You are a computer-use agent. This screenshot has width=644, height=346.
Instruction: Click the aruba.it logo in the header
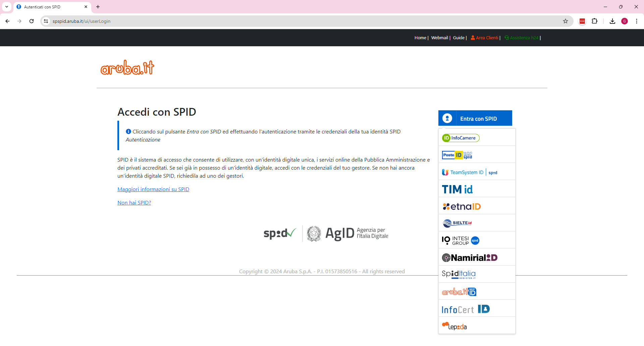(x=127, y=67)
